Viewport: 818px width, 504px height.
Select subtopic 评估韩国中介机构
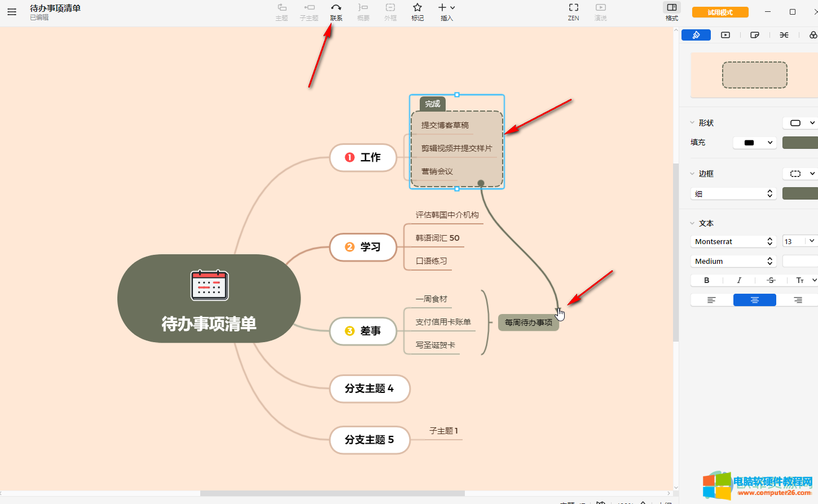[x=447, y=215]
